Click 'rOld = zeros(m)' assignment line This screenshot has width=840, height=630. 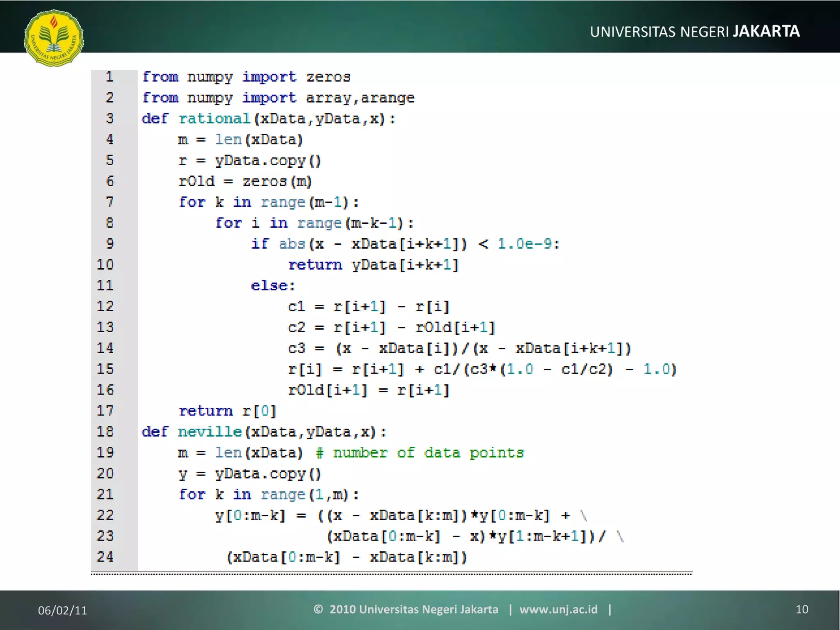click(245, 181)
